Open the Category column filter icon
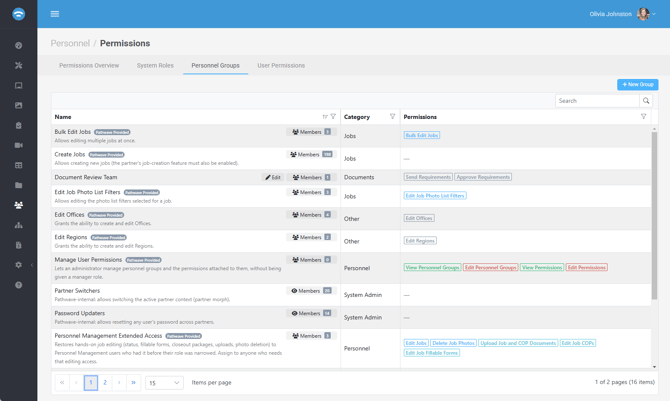Image resolution: width=670 pixels, height=401 pixels. [392, 116]
